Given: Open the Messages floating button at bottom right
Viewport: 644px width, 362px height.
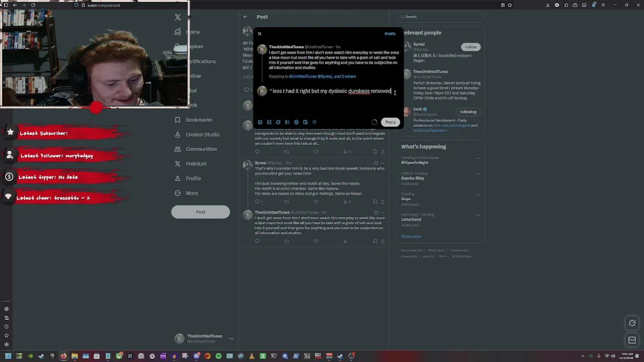Looking at the screenshot, I should pos(632,340).
